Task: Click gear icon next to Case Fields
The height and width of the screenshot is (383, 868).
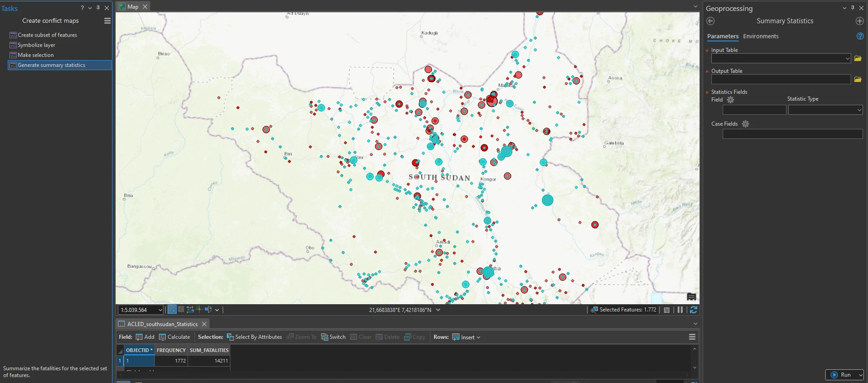Action: (x=745, y=124)
